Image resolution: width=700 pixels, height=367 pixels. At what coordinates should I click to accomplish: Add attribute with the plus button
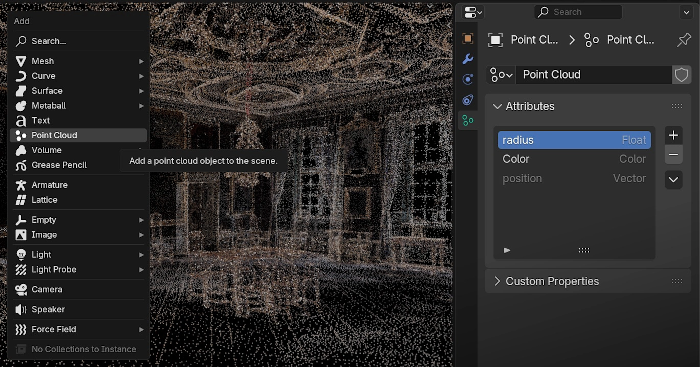tap(674, 135)
